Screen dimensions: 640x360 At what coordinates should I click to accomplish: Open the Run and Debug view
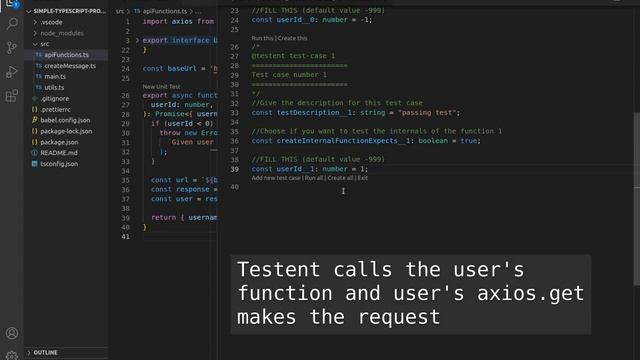click(x=12, y=72)
